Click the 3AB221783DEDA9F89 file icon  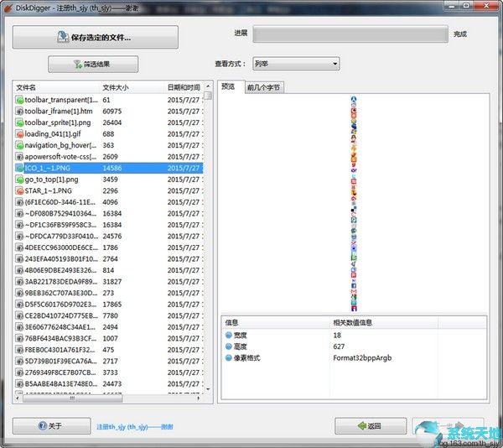[x=19, y=281]
